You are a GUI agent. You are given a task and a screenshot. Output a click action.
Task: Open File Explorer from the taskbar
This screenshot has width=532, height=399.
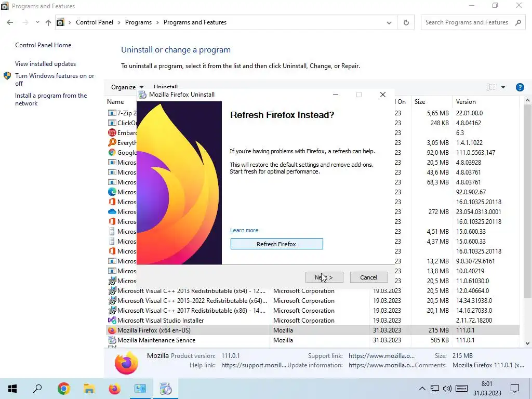point(89,389)
